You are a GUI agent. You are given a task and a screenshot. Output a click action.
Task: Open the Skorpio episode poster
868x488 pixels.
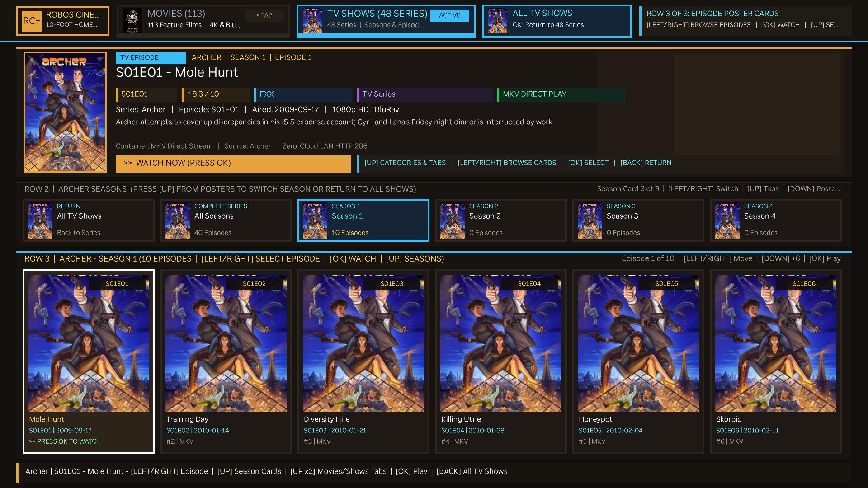tap(776, 343)
